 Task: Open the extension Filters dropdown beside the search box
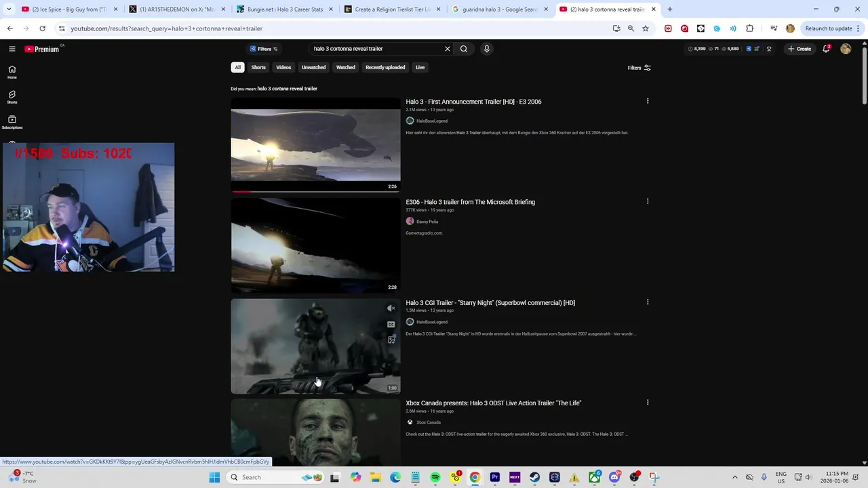tap(263, 49)
